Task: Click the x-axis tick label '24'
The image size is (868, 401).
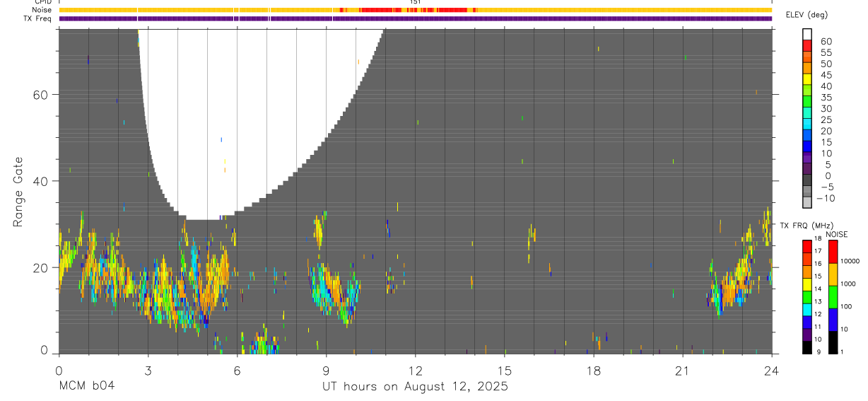Action: tap(771, 371)
